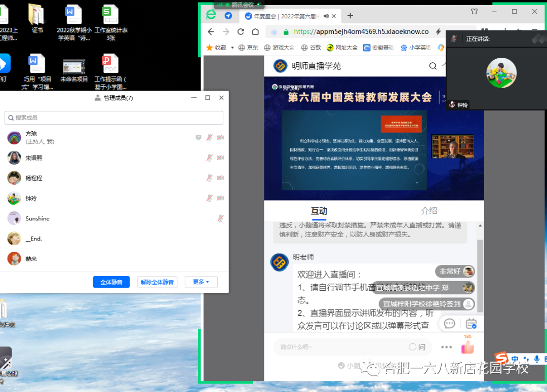Open the browser home page
The width and height of the screenshot is (547, 392).
click(x=255, y=32)
